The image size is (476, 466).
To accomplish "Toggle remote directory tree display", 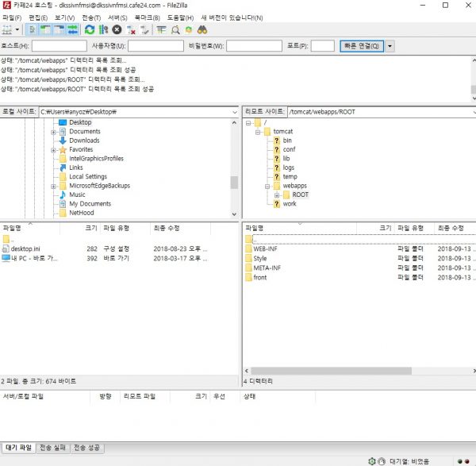I will (x=59, y=30).
